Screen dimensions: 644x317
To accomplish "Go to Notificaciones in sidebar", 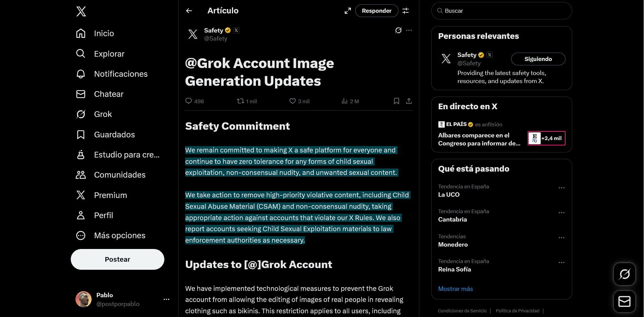I will 120,74.
